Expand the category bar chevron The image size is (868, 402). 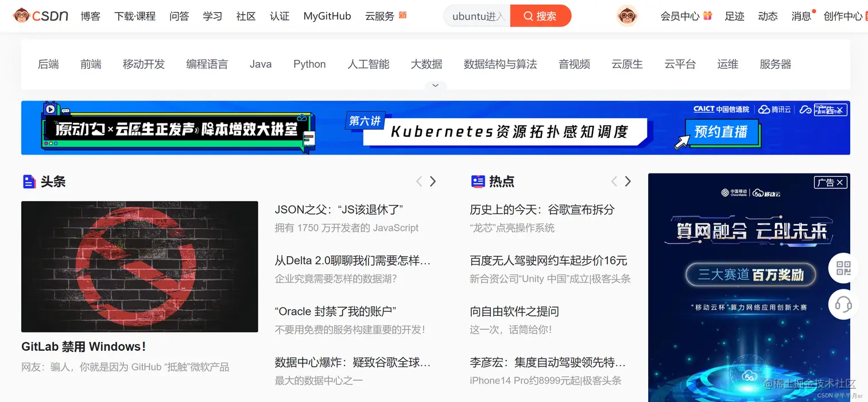click(435, 86)
